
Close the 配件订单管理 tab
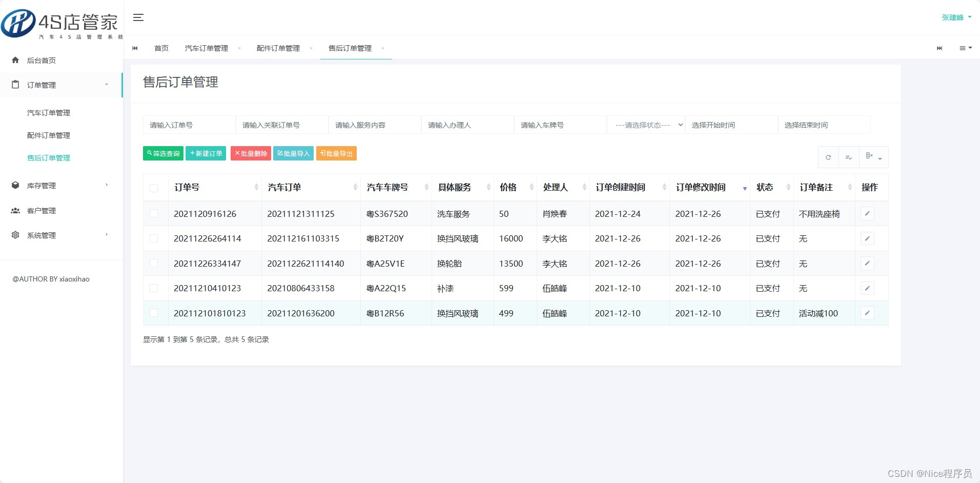coord(311,48)
